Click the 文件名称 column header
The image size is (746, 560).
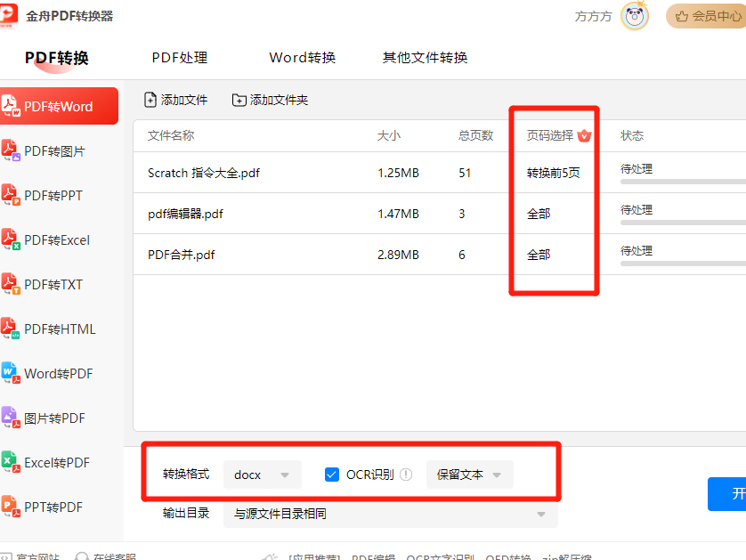(171, 135)
